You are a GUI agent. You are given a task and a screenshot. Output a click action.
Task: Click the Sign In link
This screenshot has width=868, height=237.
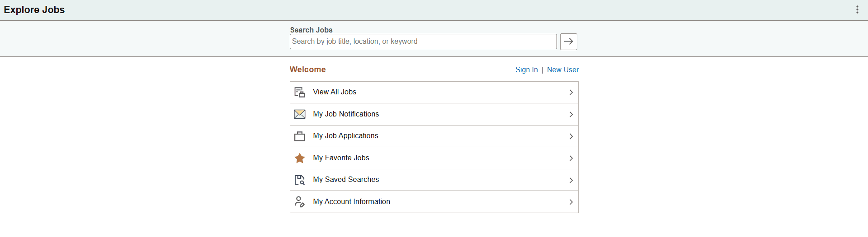(x=526, y=70)
